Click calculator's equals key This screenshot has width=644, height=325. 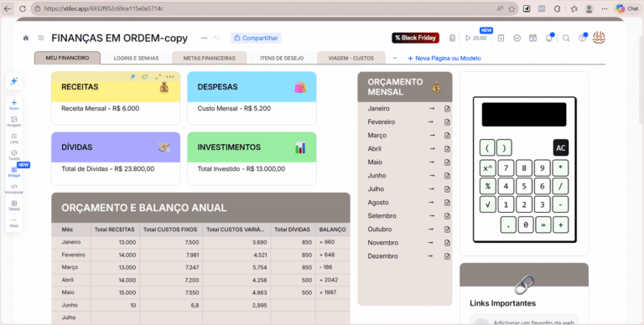543,224
